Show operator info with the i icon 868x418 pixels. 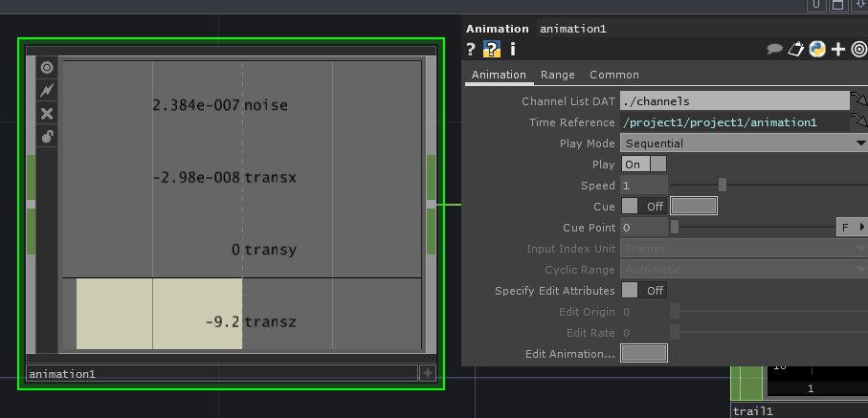[513, 50]
